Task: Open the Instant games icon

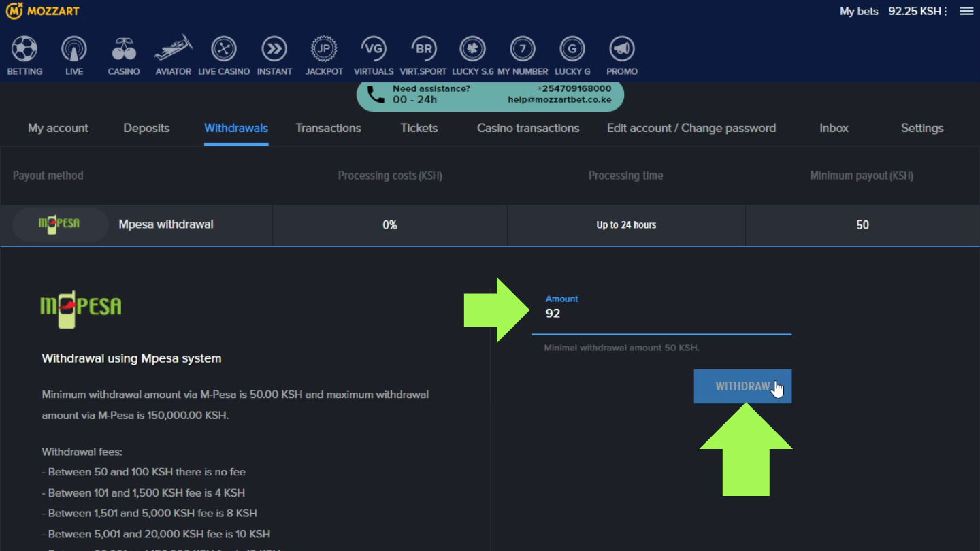Action: pyautogui.click(x=274, y=50)
